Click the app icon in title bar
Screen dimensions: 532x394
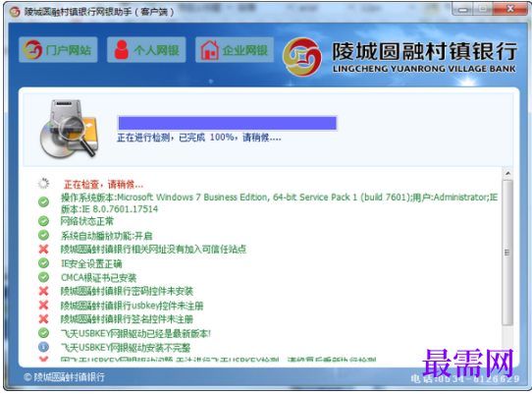tap(15, 12)
